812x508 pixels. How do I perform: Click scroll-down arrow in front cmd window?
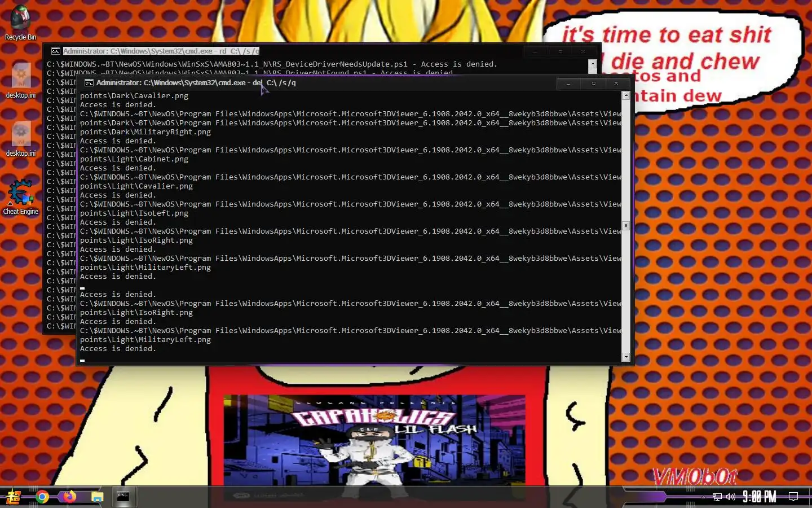(x=626, y=357)
